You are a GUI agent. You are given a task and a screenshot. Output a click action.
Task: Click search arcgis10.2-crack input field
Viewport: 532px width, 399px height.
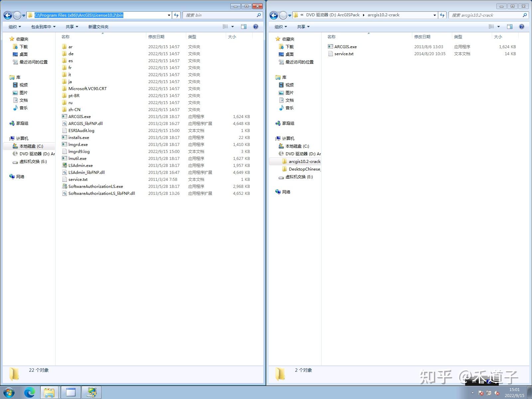488,15
